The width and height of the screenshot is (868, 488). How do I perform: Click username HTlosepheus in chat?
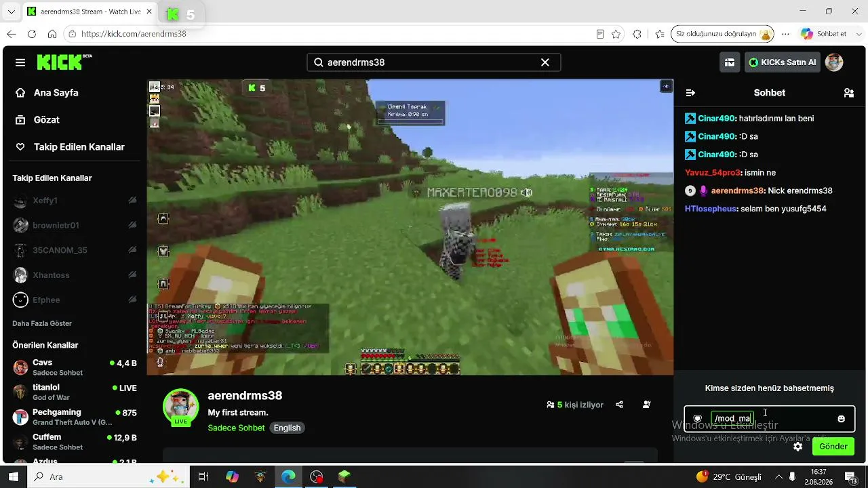[710, 209]
